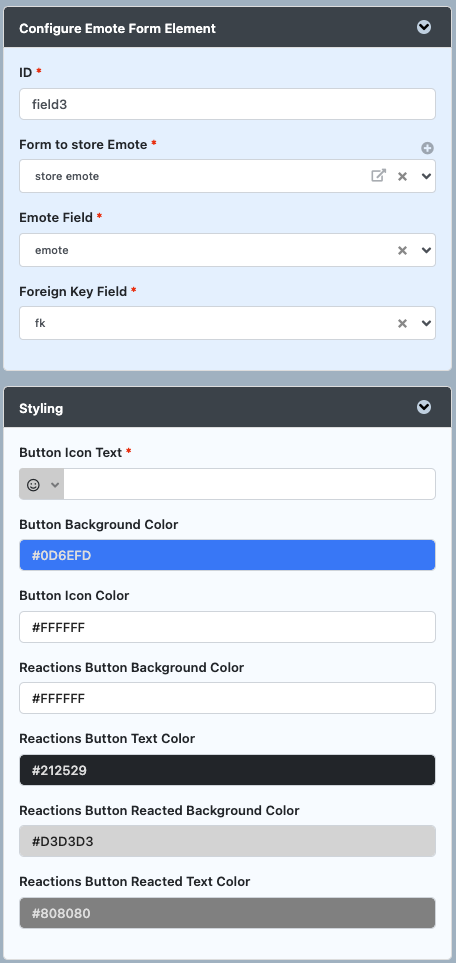The height and width of the screenshot is (963, 456).
Task: Click the plus icon to add a new form
Action: 428,148
